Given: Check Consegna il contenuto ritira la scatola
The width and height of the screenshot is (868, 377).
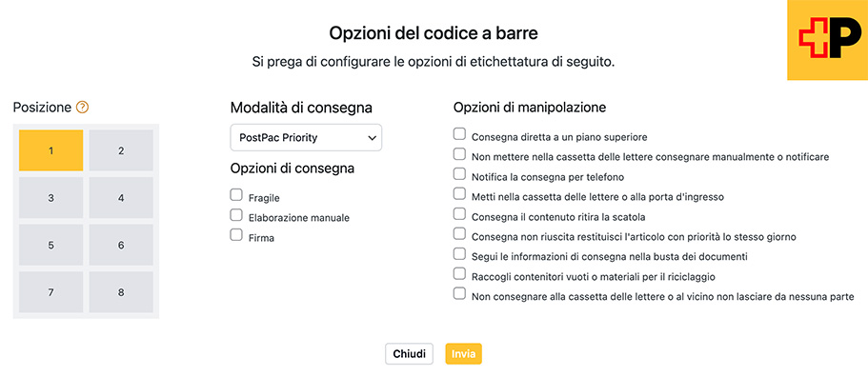Looking at the screenshot, I should 459,213.
